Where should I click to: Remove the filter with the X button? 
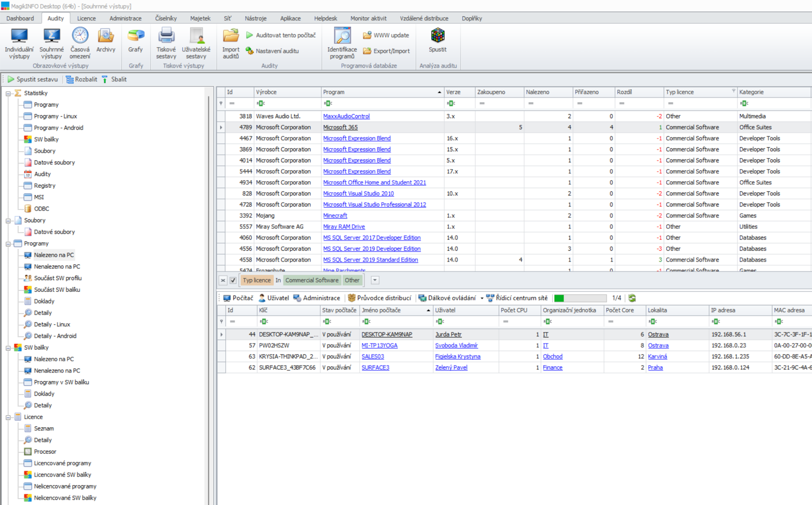223,280
